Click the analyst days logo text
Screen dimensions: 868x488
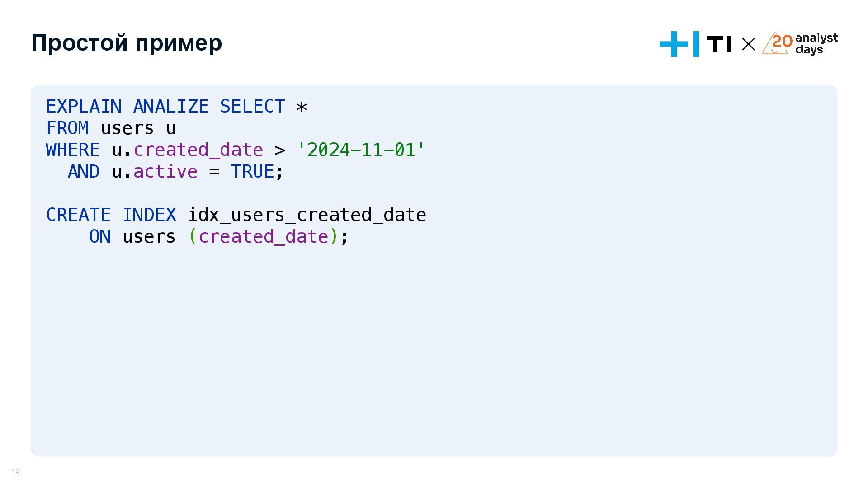[816, 44]
